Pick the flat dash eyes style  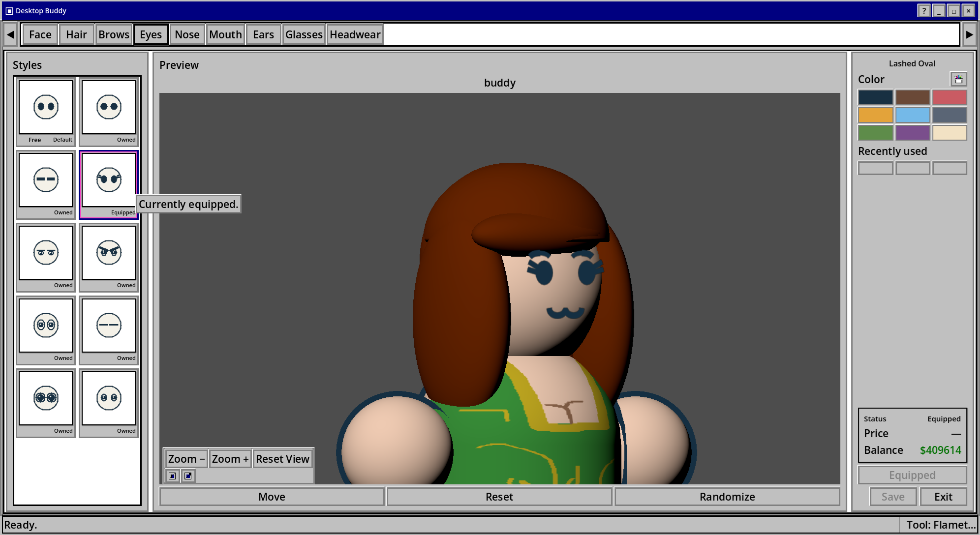[x=46, y=184]
